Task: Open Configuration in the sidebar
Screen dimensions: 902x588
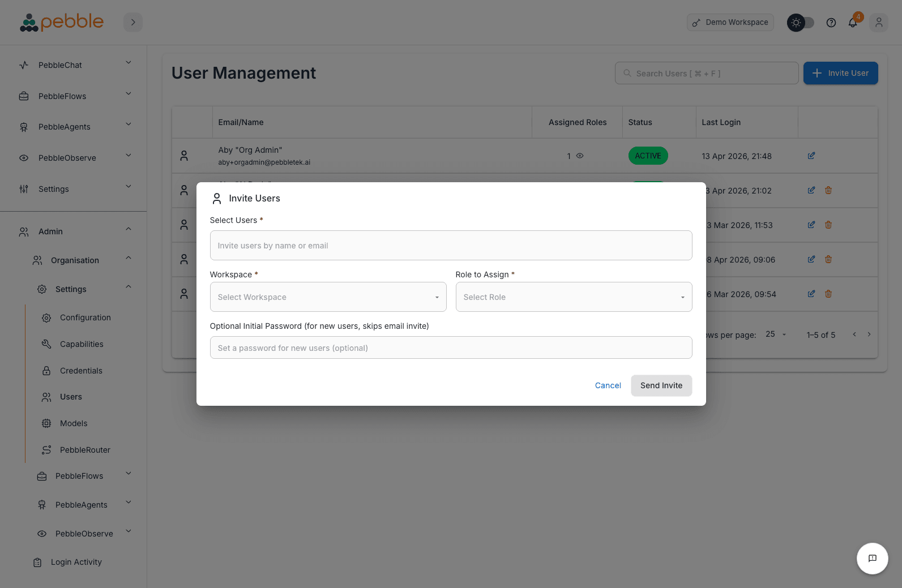Action: (x=85, y=317)
